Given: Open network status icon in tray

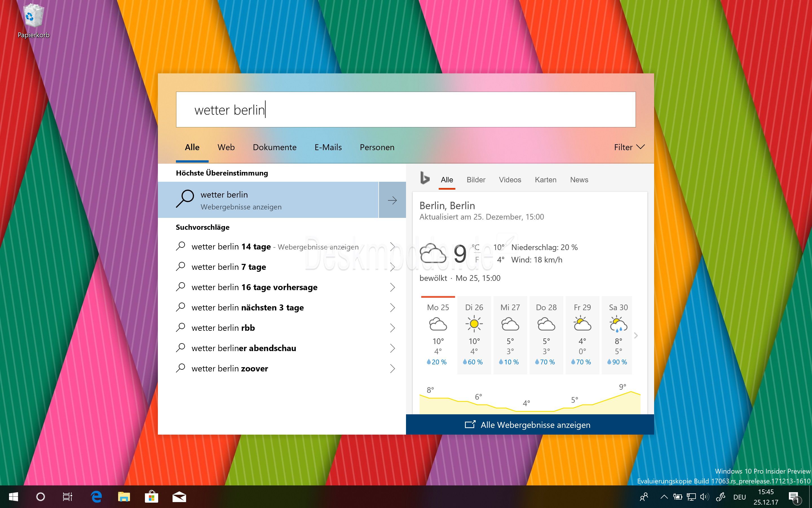Looking at the screenshot, I should pos(691,497).
